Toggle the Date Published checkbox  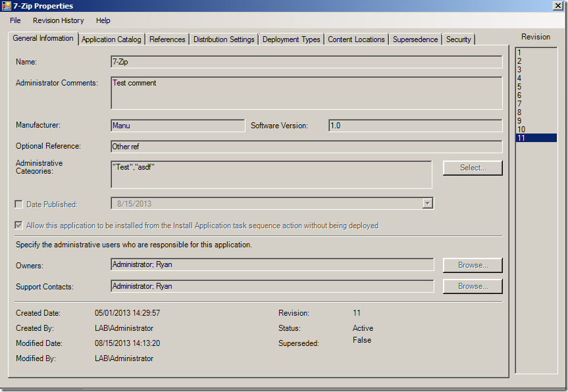tap(18, 204)
